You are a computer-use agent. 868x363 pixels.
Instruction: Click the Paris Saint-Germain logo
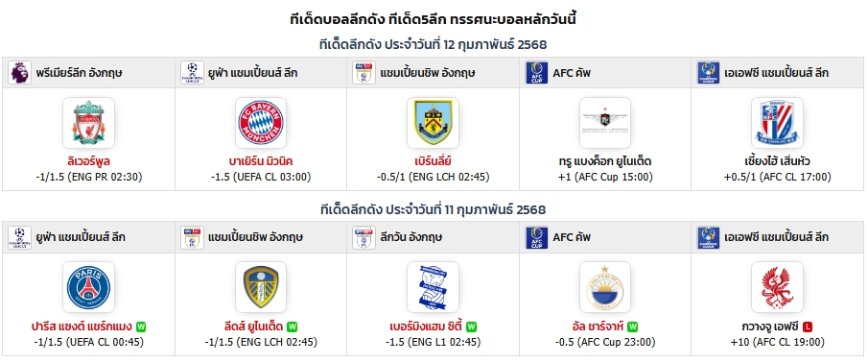[88, 287]
